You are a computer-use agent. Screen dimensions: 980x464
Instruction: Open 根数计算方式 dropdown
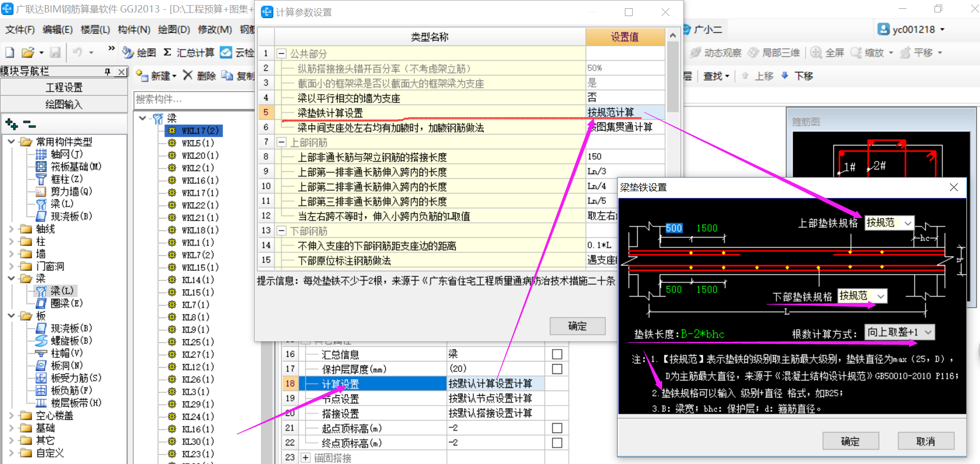coord(928,332)
